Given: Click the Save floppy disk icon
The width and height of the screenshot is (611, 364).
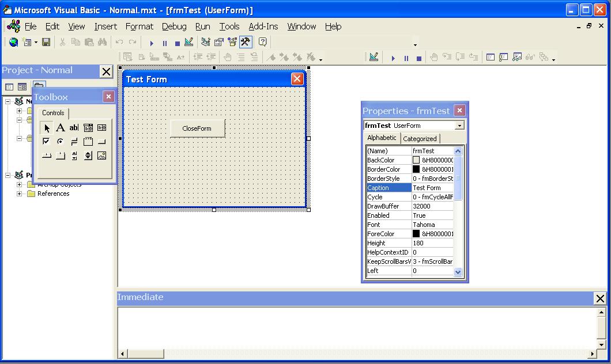Looking at the screenshot, I should [x=46, y=42].
